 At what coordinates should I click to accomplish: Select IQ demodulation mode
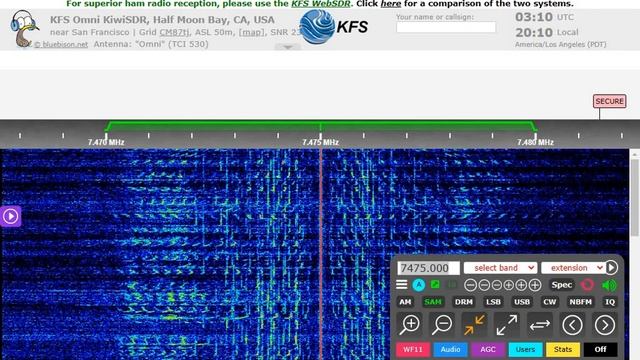(x=610, y=302)
